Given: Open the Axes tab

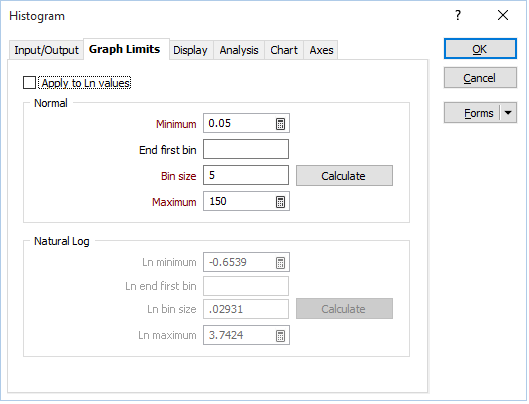Looking at the screenshot, I should click(321, 50).
